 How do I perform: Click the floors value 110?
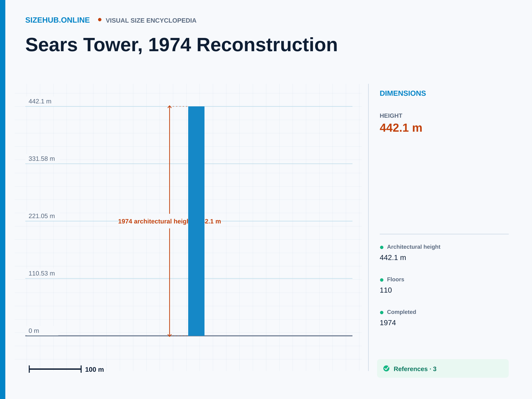point(386,290)
